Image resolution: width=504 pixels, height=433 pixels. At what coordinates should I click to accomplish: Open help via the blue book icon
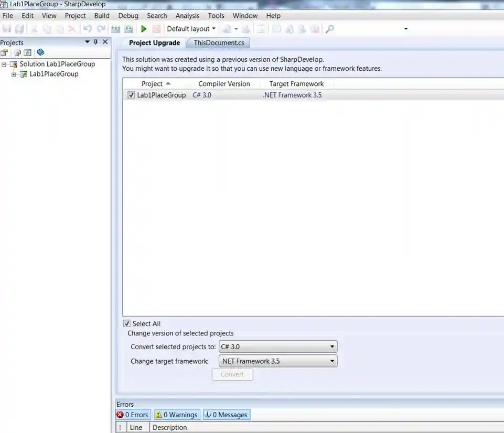coord(40,52)
